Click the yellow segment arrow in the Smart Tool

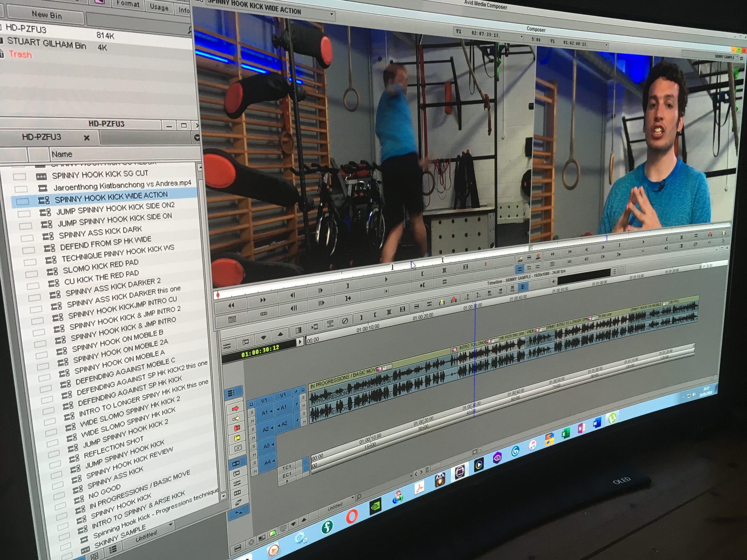[x=236, y=419]
